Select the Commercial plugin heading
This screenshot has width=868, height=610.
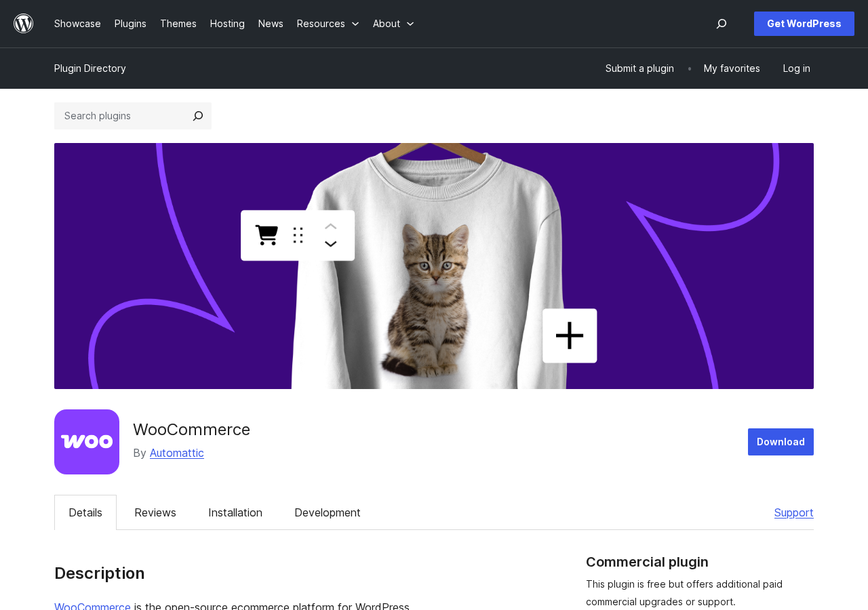pos(647,562)
